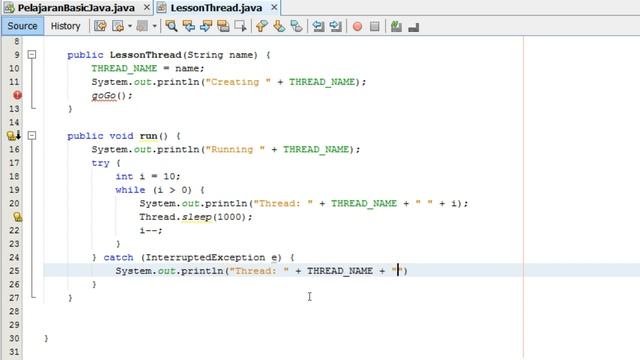Uncomment selected lines icon

(413, 27)
